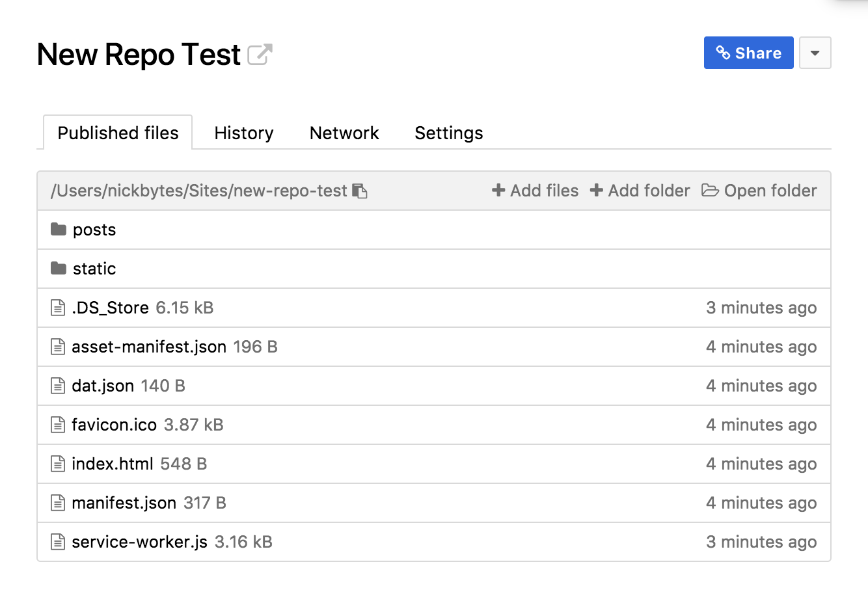Copy folder path clipboard icon
The image size is (868, 601).
[360, 191]
